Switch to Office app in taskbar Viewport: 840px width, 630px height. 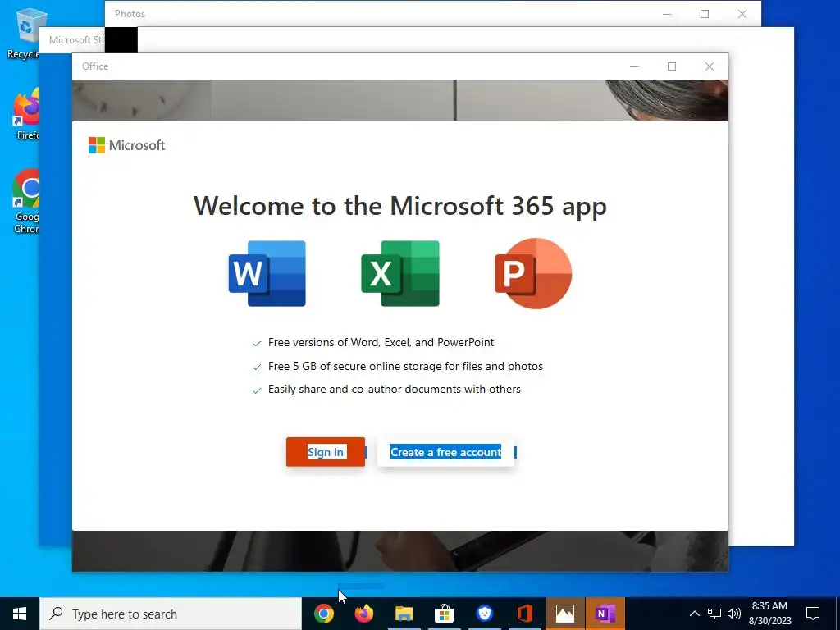(524, 614)
